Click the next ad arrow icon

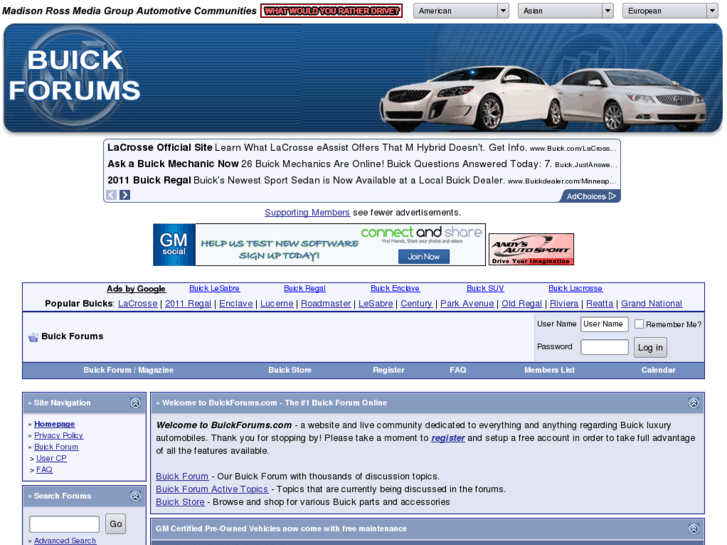(125, 195)
